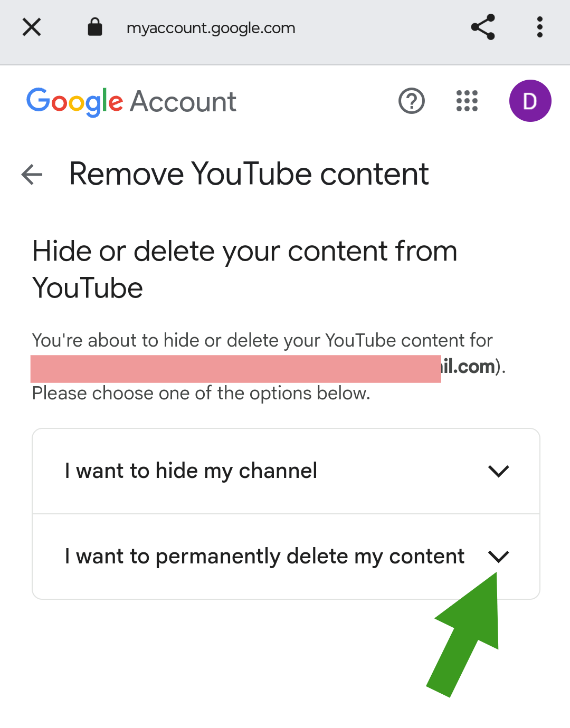
Task: Open the browser three-dot overflow menu
Action: 539,27
